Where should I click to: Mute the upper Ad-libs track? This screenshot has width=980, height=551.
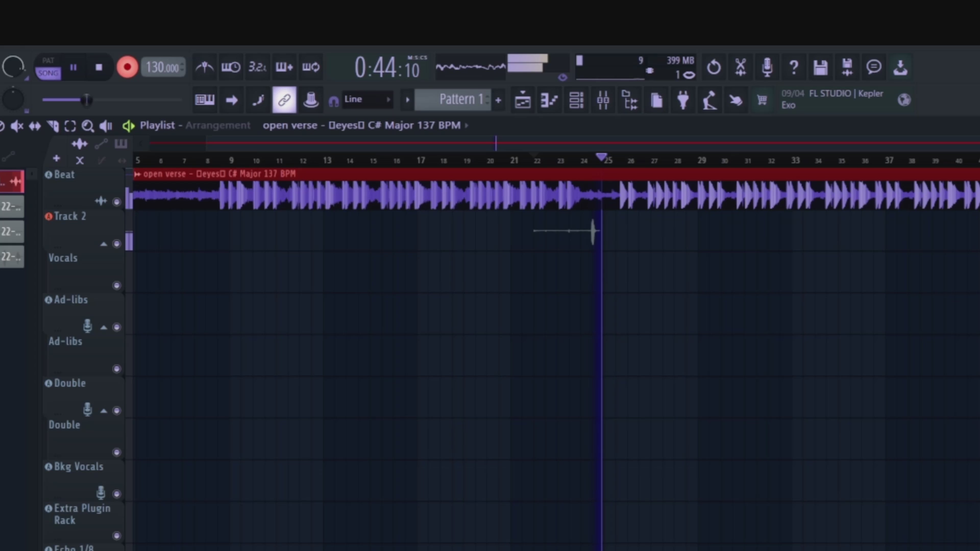point(117,327)
